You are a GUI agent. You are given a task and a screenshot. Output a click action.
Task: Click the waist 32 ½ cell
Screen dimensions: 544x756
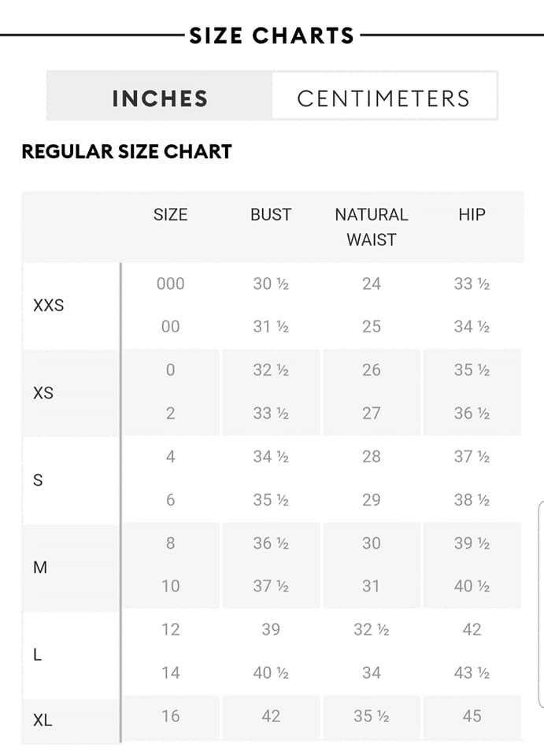[372, 629]
